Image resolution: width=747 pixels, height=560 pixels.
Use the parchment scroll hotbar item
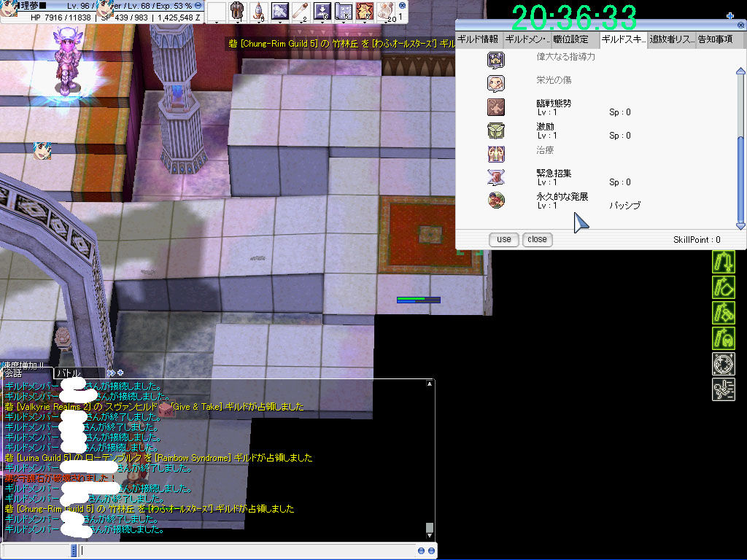click(x=387, y=12)
